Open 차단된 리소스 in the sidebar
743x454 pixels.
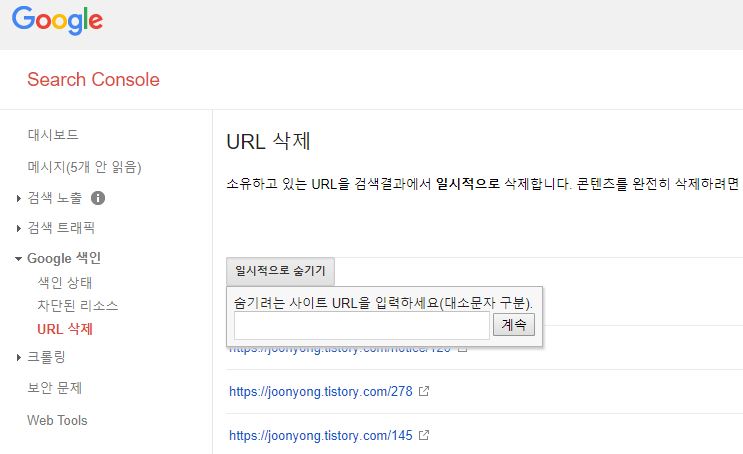tap(78, 305)
